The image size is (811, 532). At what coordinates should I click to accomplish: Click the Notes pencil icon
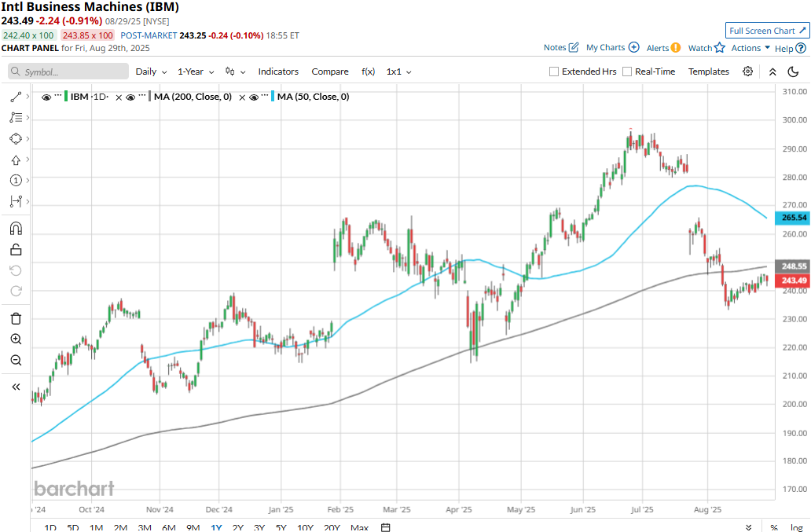tap(574, 48)
